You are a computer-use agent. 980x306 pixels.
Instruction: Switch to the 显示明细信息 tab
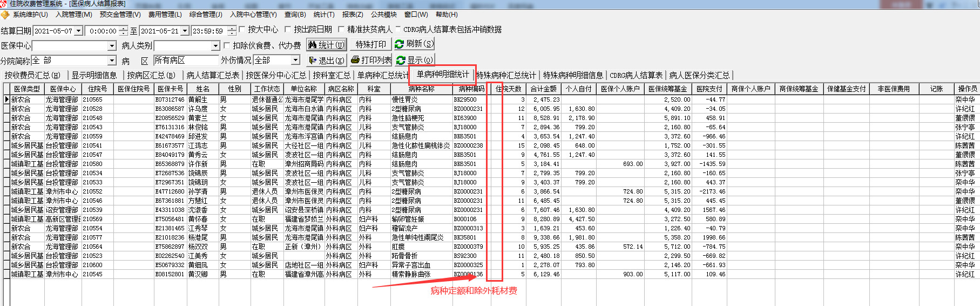click(94, 75)
